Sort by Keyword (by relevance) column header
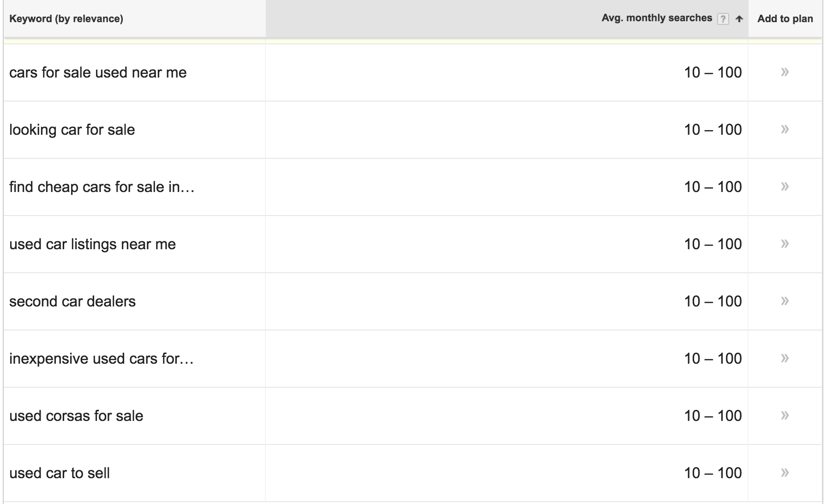This screenshot has width=827, height=504. point(66,19)
